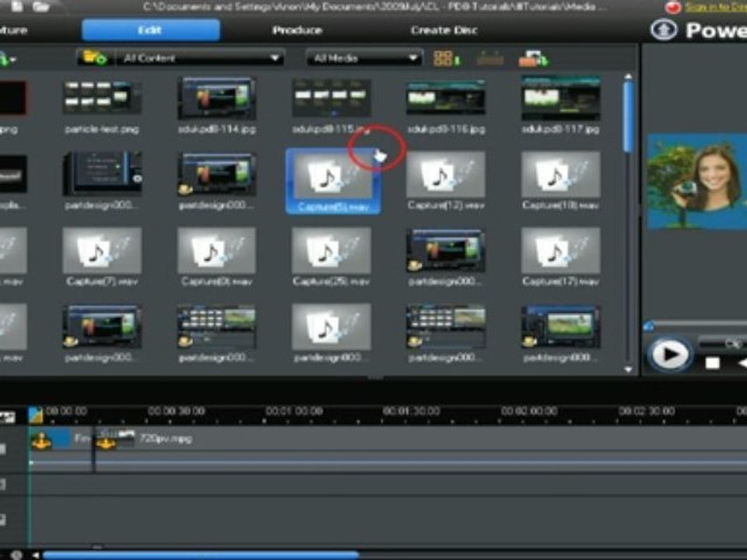Click the 00:02:30:00 mark on timeline ruler
The height and width of the screenshot is (560, 747).
[647, 411]
